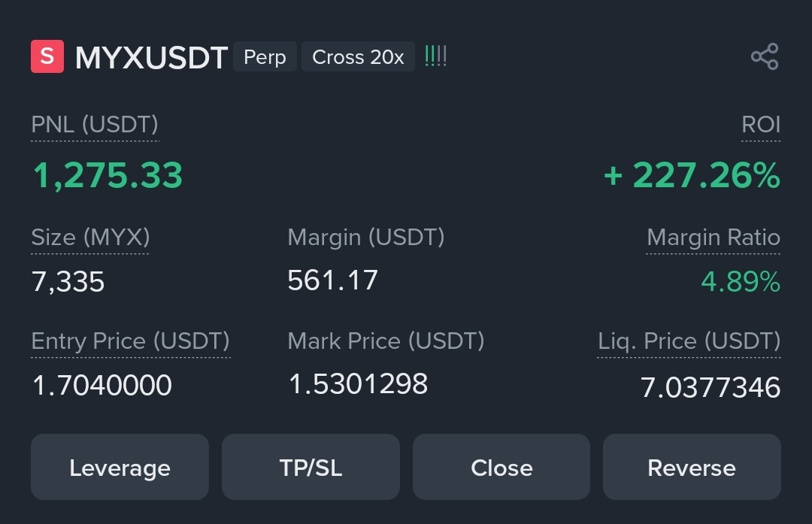Open the share position icon

coord(765,56)
